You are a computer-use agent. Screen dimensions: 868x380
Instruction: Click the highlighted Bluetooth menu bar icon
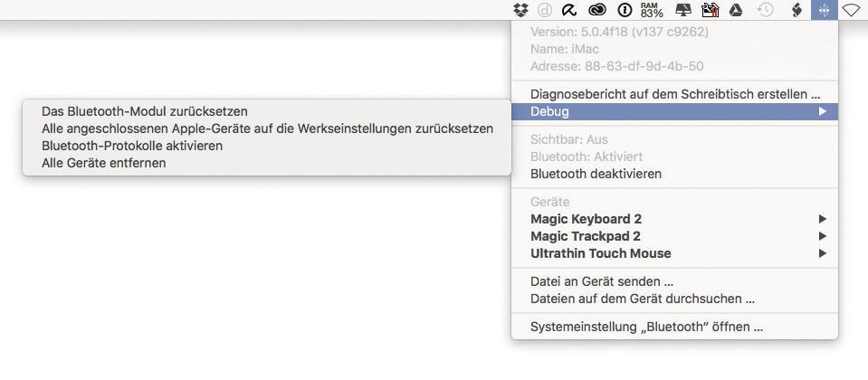coord(825,10)
